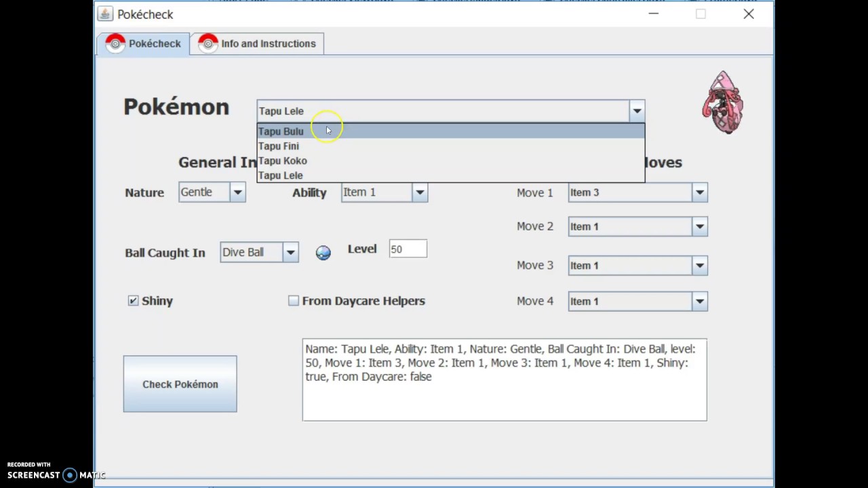Enable the From Daycare Helpers checkbox

tap(294, 301)
